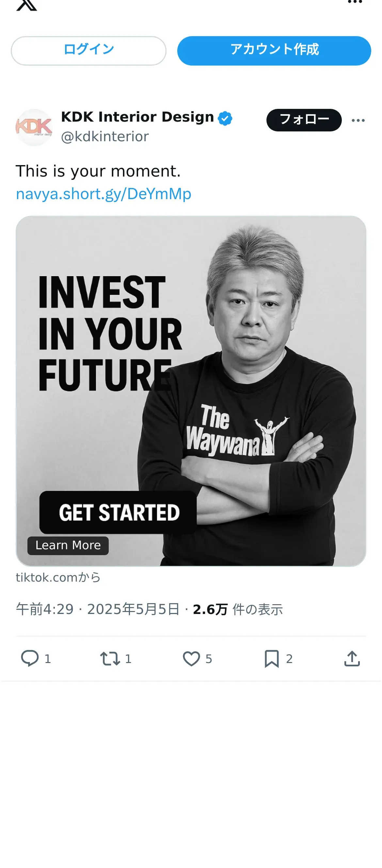382x868 pixels.
Task: Click the share upload icon
Action: click(352, 658)
